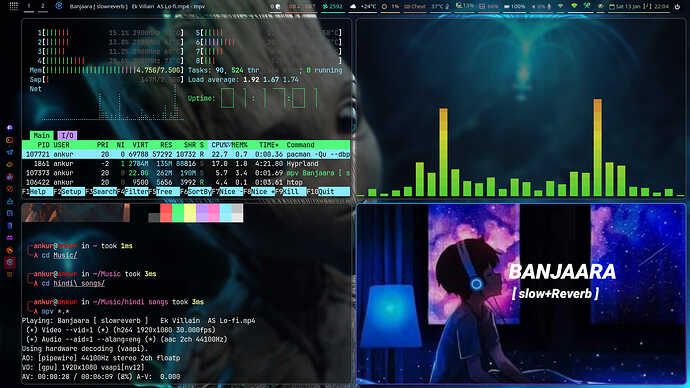
Task: Sort htop by Command column header
Action: 300,145
